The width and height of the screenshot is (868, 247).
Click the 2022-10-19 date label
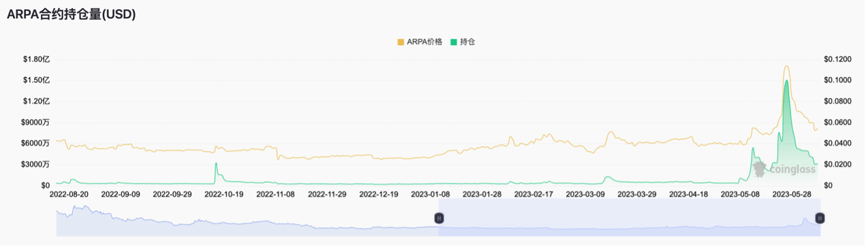224,194
